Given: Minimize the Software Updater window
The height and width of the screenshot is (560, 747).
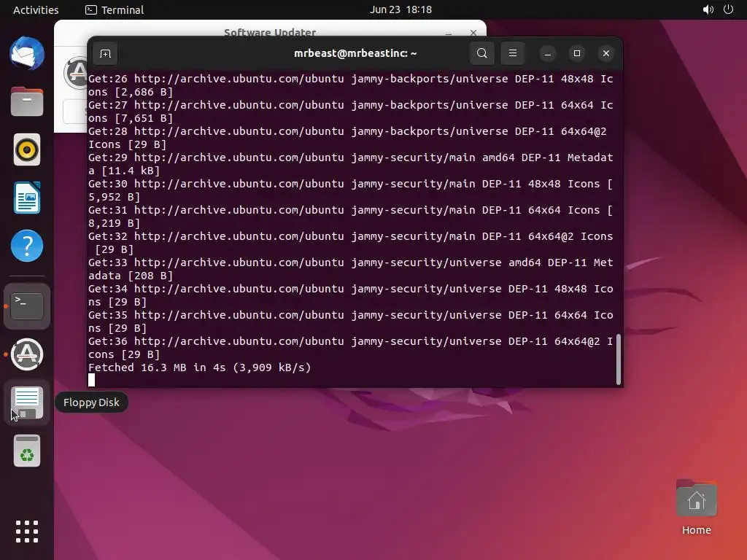Looking at the screenshot, I should pyautogui.click(x=449, y=32).
